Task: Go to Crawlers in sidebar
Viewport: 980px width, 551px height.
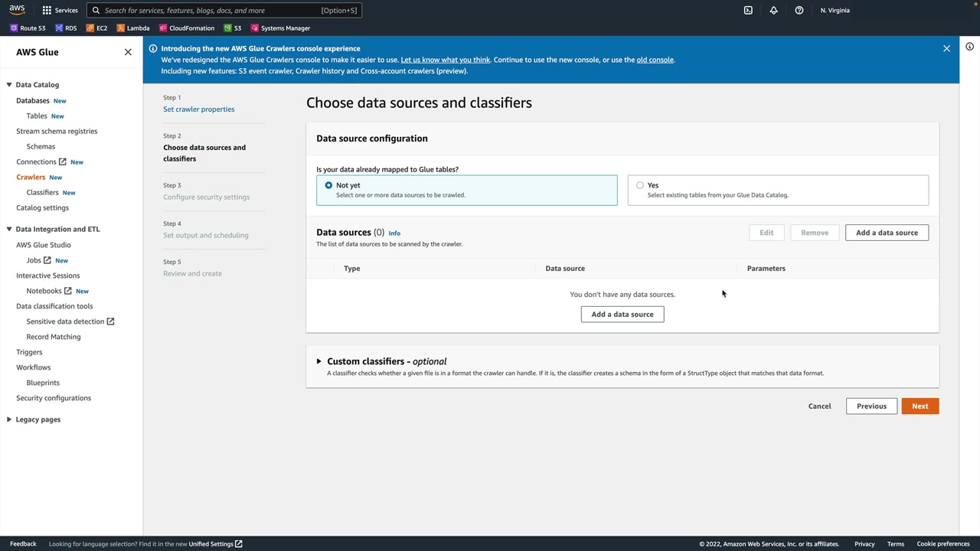Action: coord(31,177)
